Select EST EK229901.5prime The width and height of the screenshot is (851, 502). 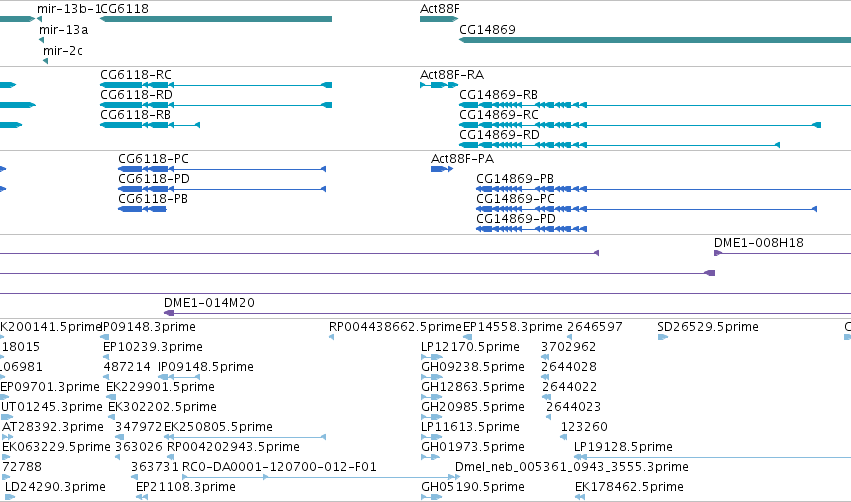pyautogui.click(x=161, y=387)
